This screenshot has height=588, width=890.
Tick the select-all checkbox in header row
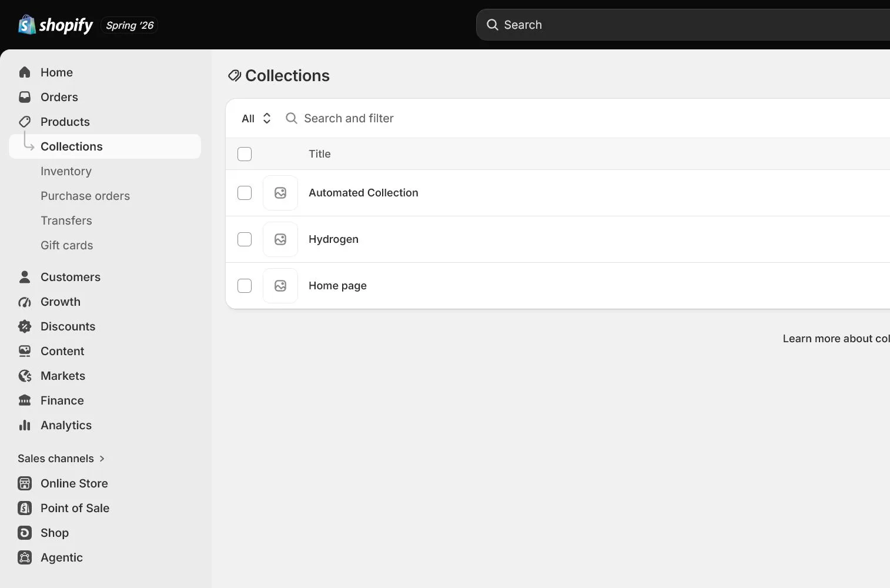point(245,154)
